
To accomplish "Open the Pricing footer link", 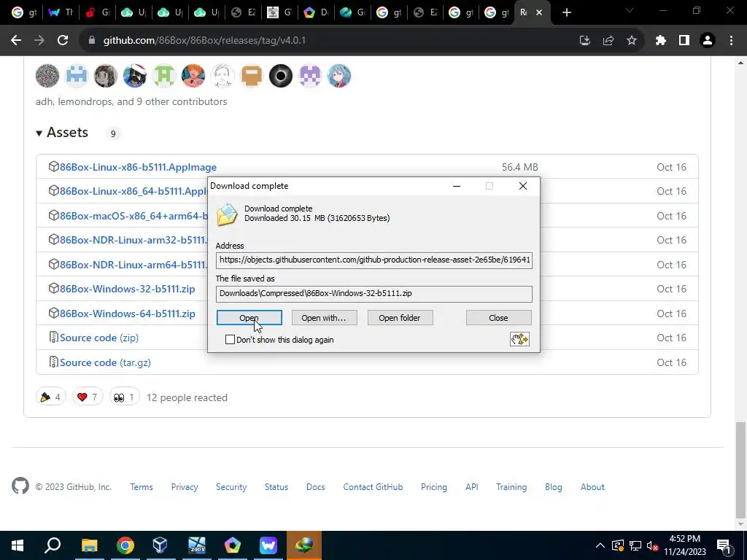I will pyautogui.click(x=434, y=487).
